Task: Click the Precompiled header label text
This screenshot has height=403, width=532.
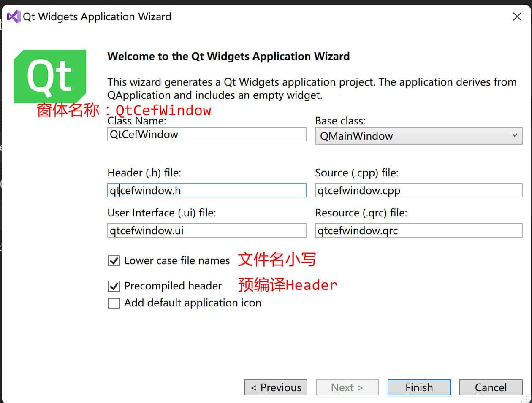Action: click(173, 286)
